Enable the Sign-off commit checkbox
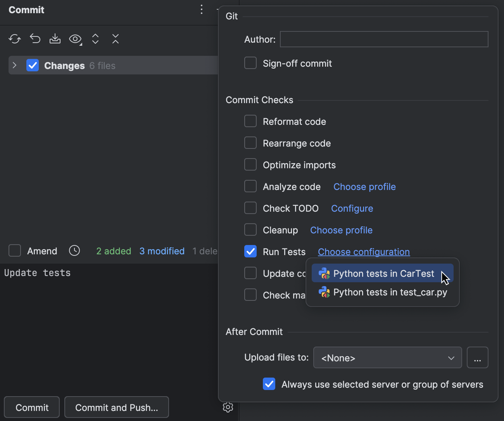This screenshot has width=504, height=421. click(250, 62)
